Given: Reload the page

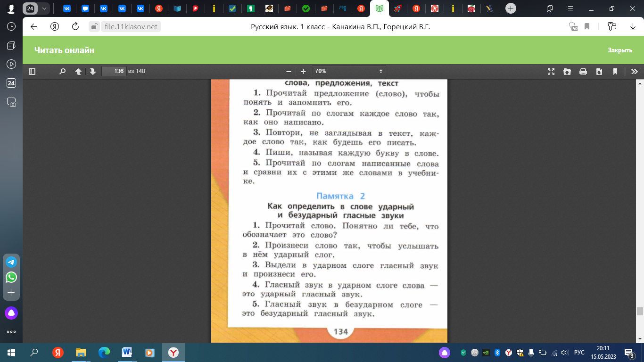Looking at the screenshot, I should point(75,27).
